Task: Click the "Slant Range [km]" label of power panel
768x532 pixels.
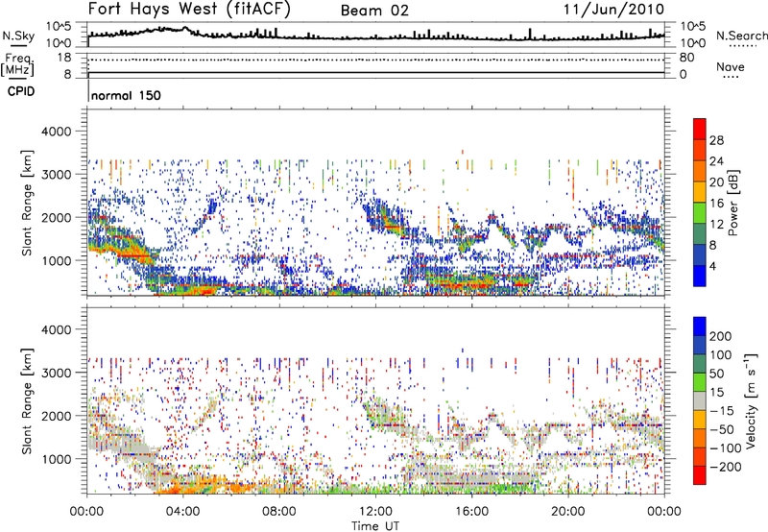Action: click(x=27, y=203)
